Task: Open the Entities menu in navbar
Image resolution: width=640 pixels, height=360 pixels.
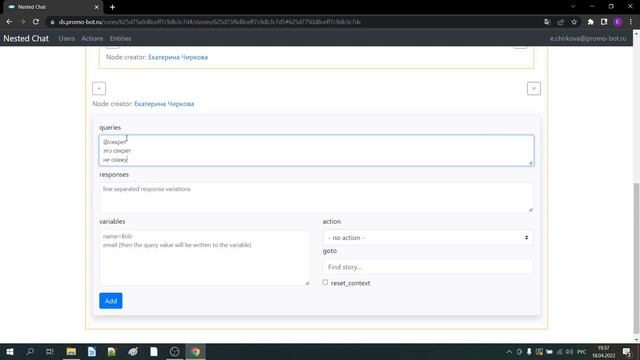Action: 120,38
